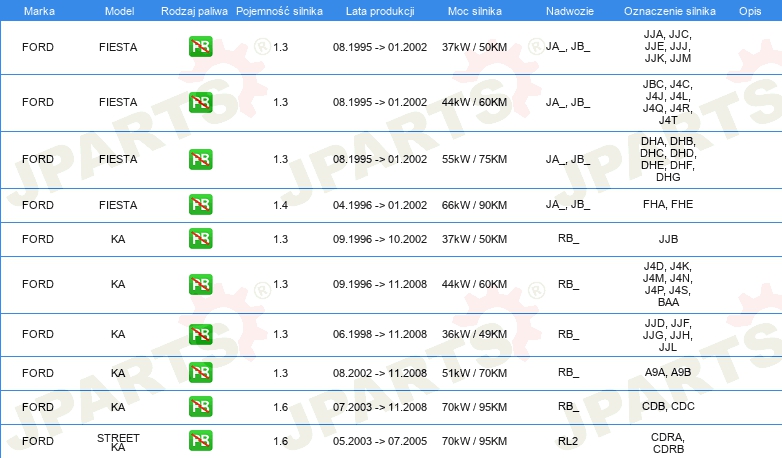Select the 07.2003 -> 11.2008 production cell

[x=380, y=407]
